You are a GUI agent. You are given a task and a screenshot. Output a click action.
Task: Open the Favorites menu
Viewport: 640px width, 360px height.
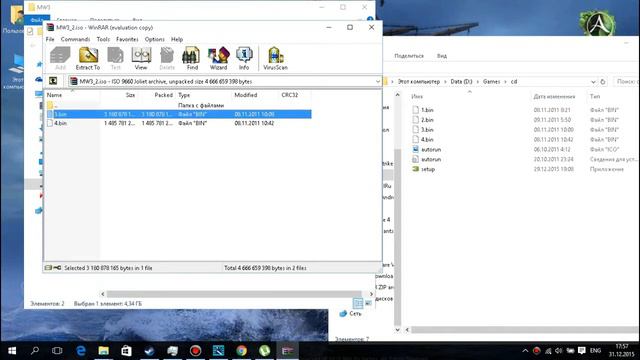coord(127,39)
